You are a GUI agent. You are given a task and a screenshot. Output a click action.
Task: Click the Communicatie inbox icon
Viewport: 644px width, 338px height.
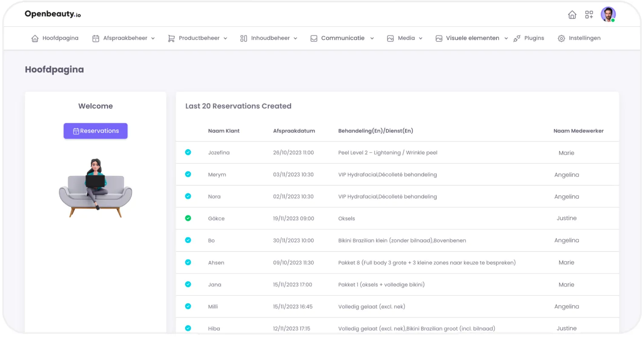(x=314, y=38)
